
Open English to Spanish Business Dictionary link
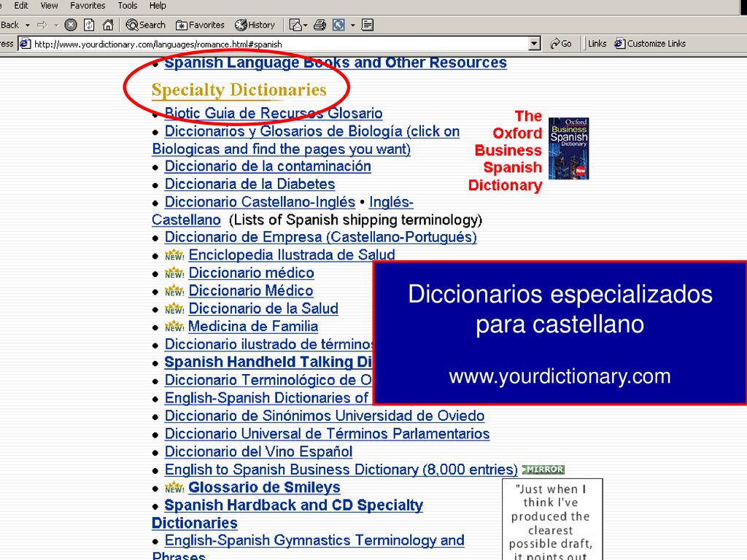coord(341,470)
